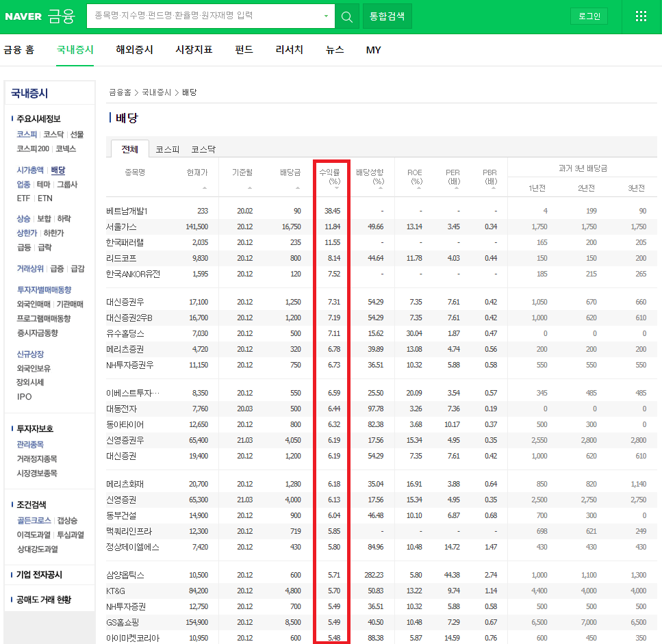The image size is (662, 644).
Task: Click 업종 sidebar link
Action: click(24, 184)
